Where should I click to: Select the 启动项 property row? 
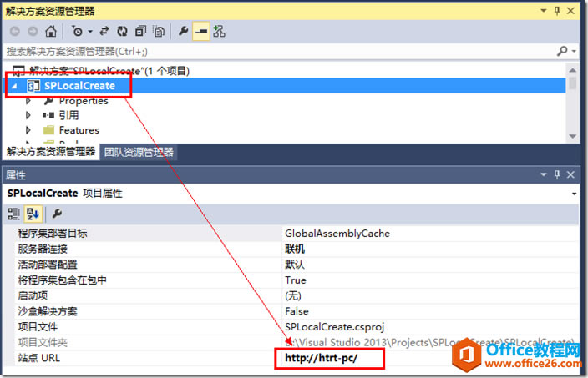(148, 295)
